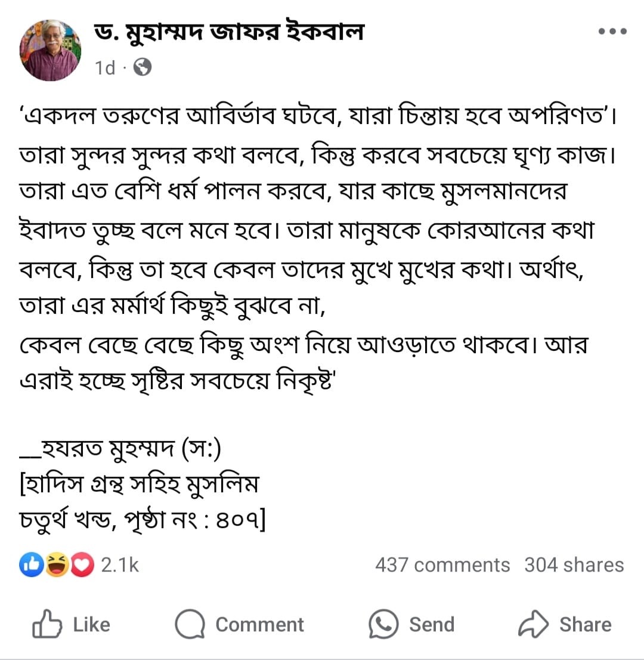
Task: View the 2.1k reactions count
Action: click(x=120, y=565)
